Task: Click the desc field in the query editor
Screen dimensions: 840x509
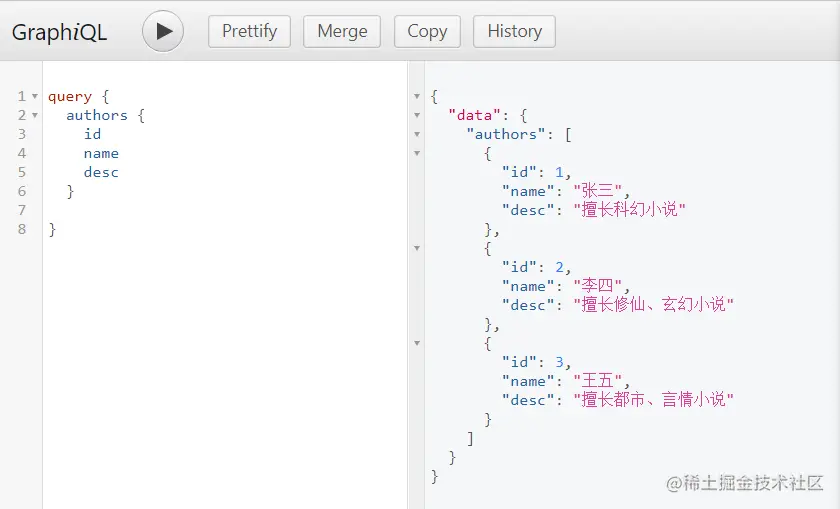Action: pos(101,172)
